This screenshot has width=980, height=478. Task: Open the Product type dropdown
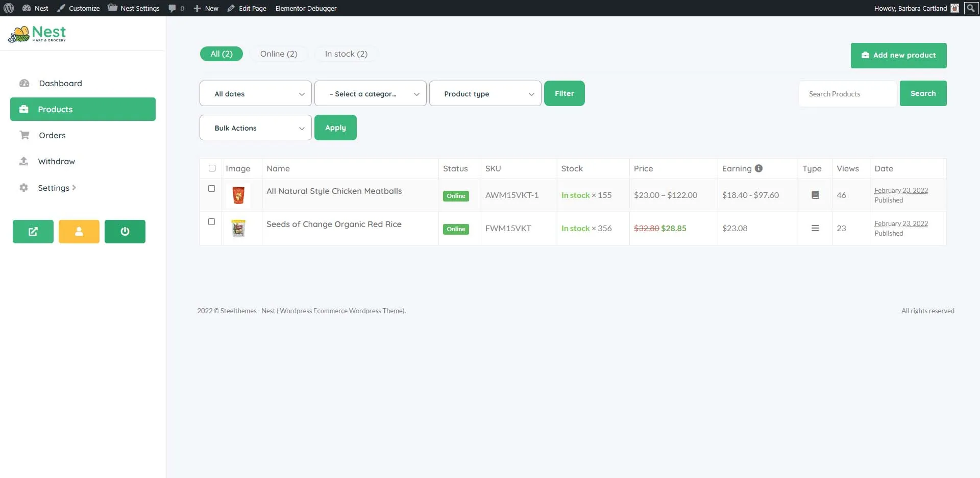(485, 93)
